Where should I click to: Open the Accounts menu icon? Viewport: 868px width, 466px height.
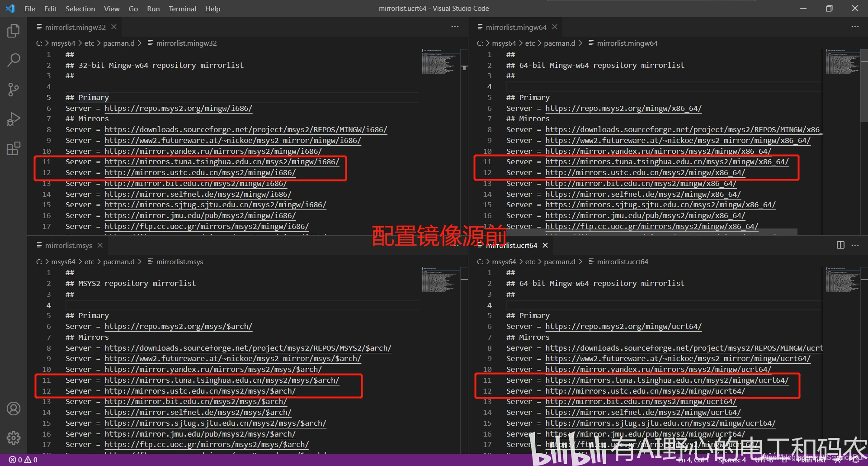14,409
